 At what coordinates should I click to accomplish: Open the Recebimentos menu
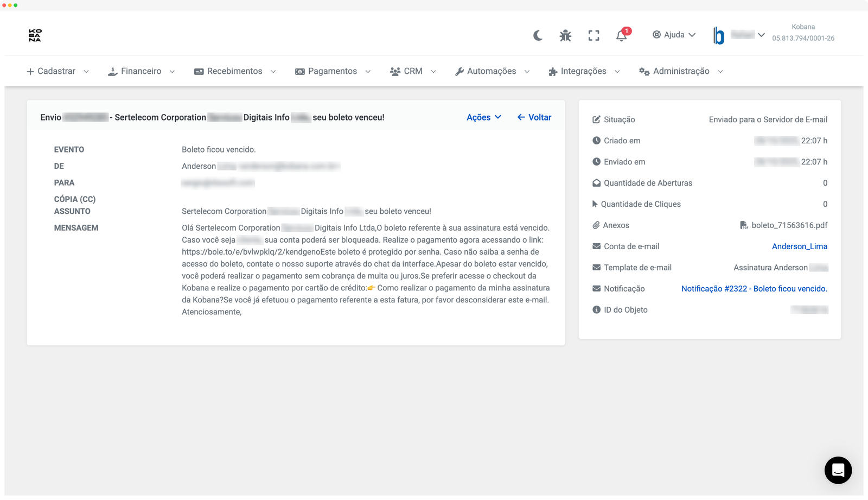coord(234,71)
